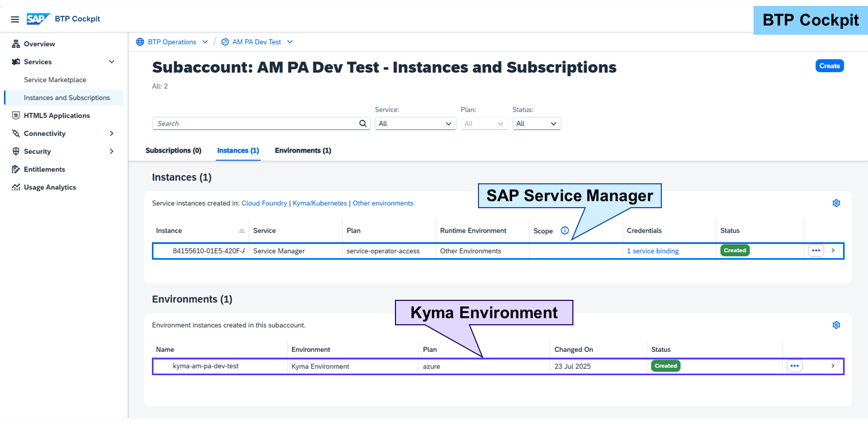Click the AM PA Dev Test breadcrumb link
868x424 pixels.
pos(257,42)
